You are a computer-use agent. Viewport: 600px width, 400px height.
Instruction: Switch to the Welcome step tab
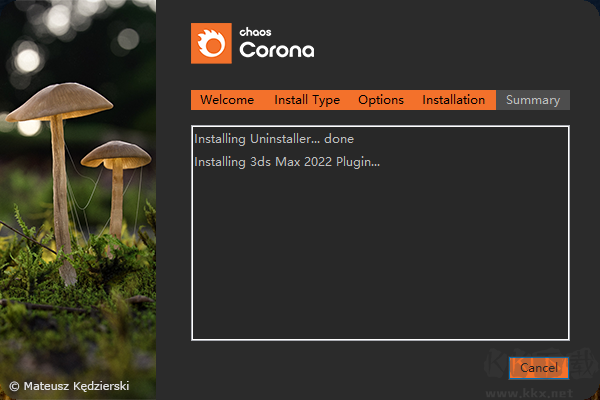[x=227, y=100]
